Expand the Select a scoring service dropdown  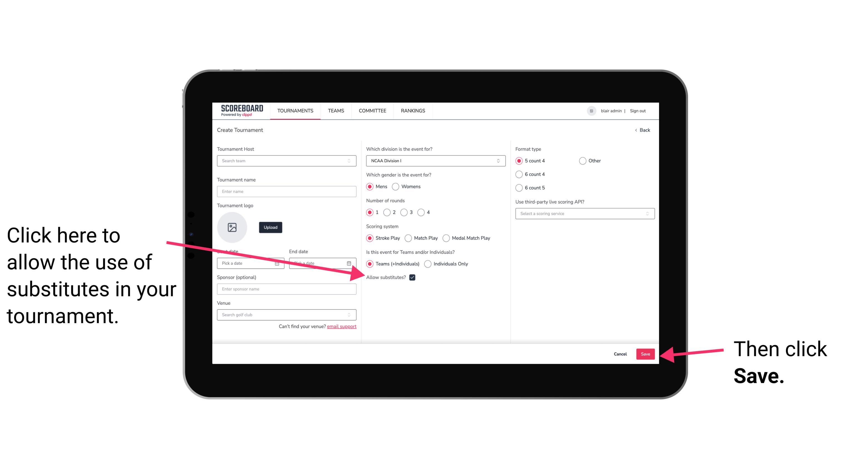point(583,213)
